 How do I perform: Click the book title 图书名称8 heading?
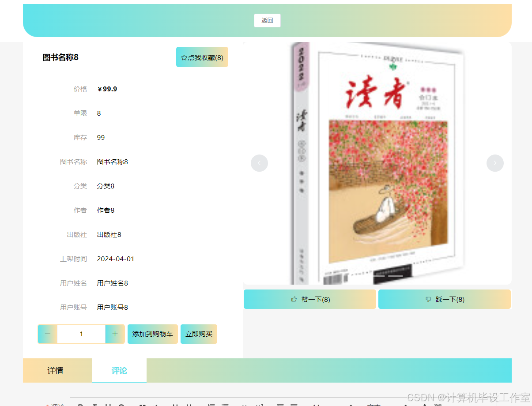point(60,57)
